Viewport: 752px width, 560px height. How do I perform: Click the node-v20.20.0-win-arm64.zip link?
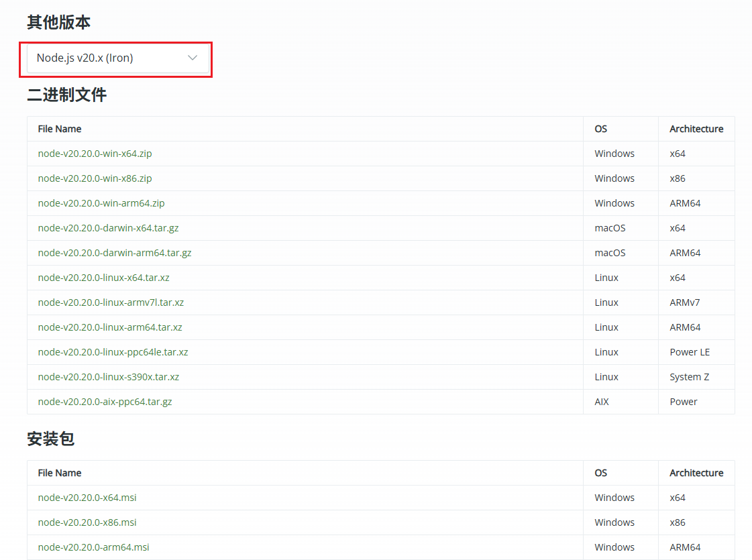tap(101, 203)
